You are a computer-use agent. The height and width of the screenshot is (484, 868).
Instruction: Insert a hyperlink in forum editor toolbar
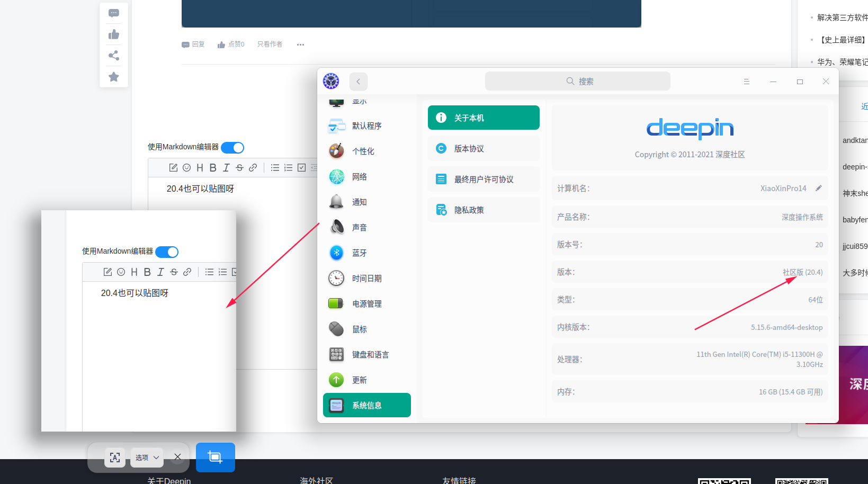[253, 168]
